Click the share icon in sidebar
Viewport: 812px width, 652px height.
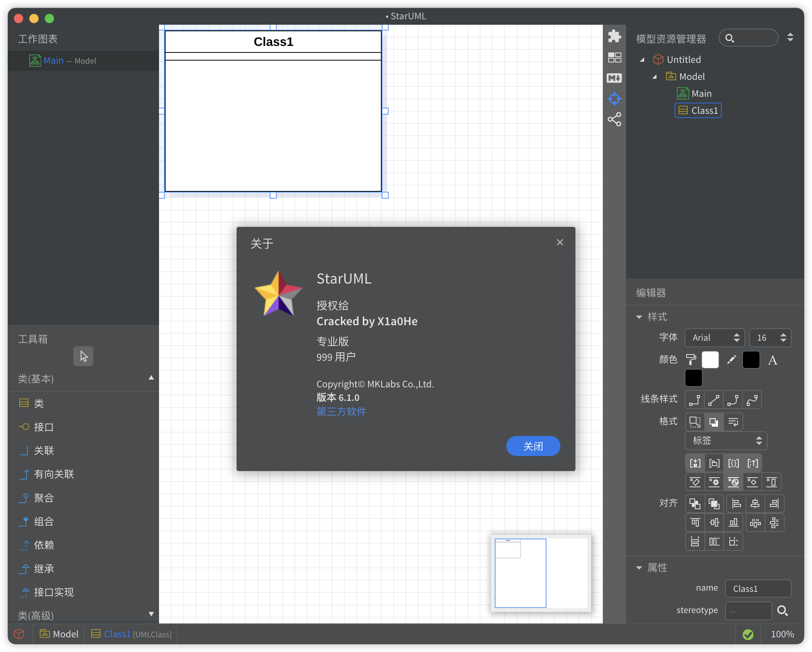point(614,120)
